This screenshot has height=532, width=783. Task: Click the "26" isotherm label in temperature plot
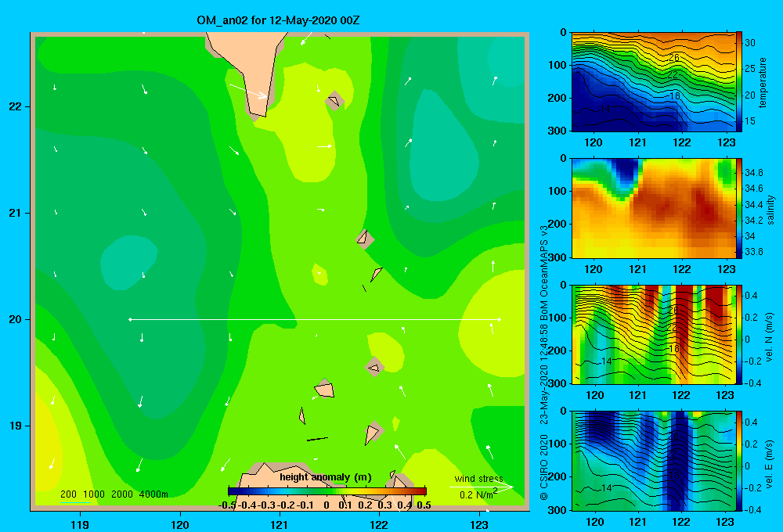click(673, 57)
